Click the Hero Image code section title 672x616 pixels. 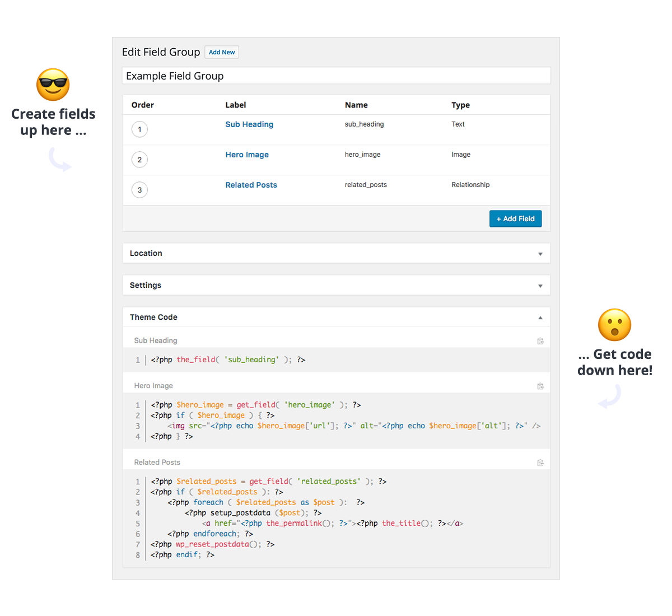tap(153, 386)
